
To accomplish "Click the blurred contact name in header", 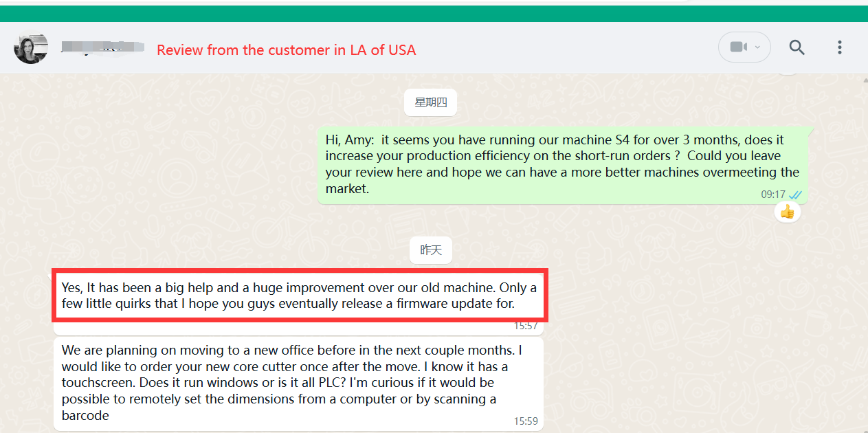I will pyautogui.click(x=102, y=47).
